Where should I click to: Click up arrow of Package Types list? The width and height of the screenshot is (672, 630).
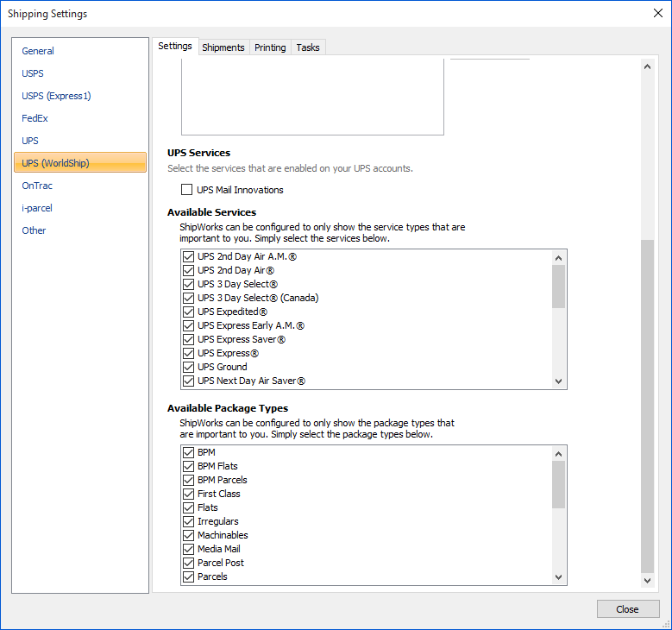click(x=558, y=454)
